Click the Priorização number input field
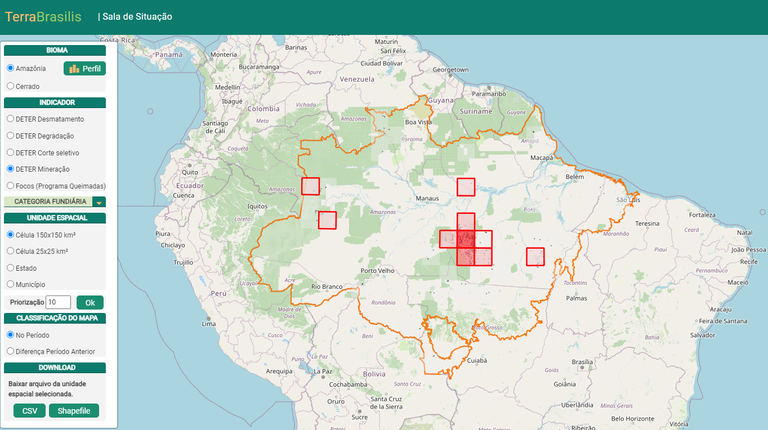Viewport: 768px width, 430px height. tap(58, 302)
